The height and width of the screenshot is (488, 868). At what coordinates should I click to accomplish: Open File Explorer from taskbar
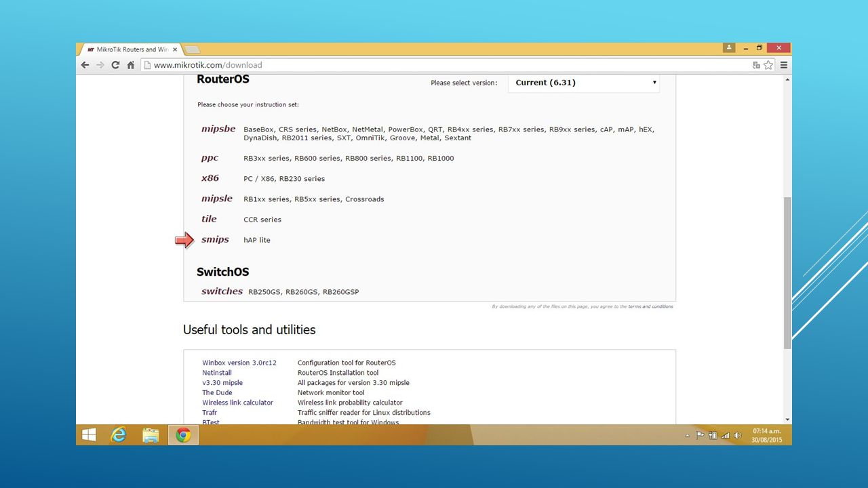pos(151,435)
